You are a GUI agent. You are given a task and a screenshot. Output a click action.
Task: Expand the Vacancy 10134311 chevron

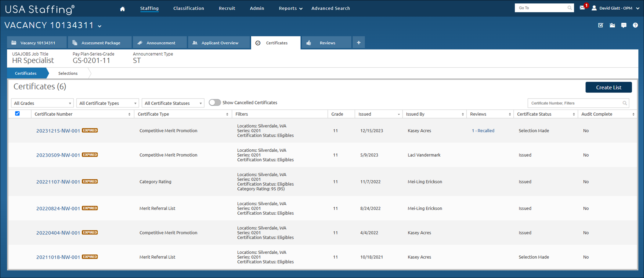tap(100, 26)
